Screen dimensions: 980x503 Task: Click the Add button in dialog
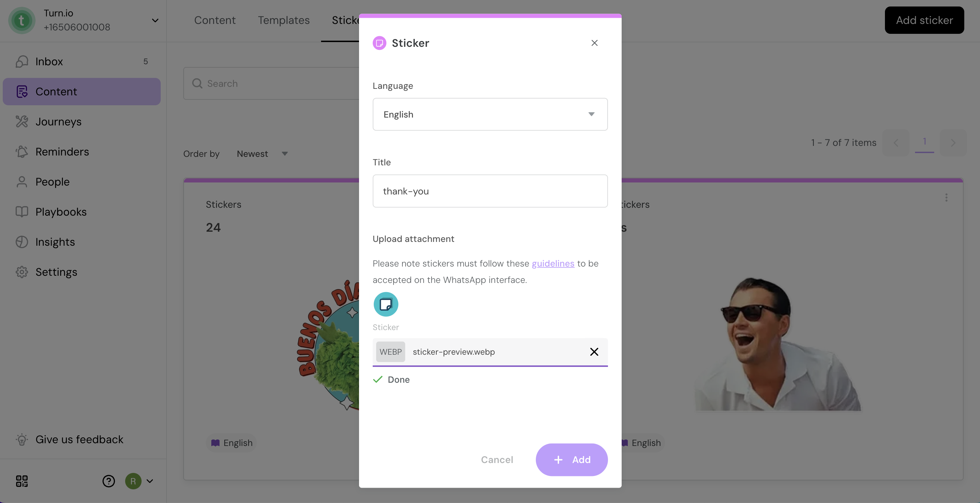[x=571, y=459]
